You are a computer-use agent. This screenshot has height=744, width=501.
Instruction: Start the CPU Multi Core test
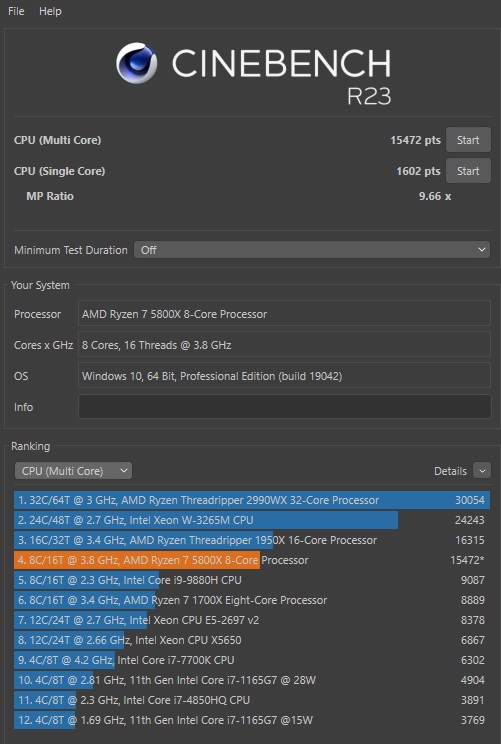468,140
